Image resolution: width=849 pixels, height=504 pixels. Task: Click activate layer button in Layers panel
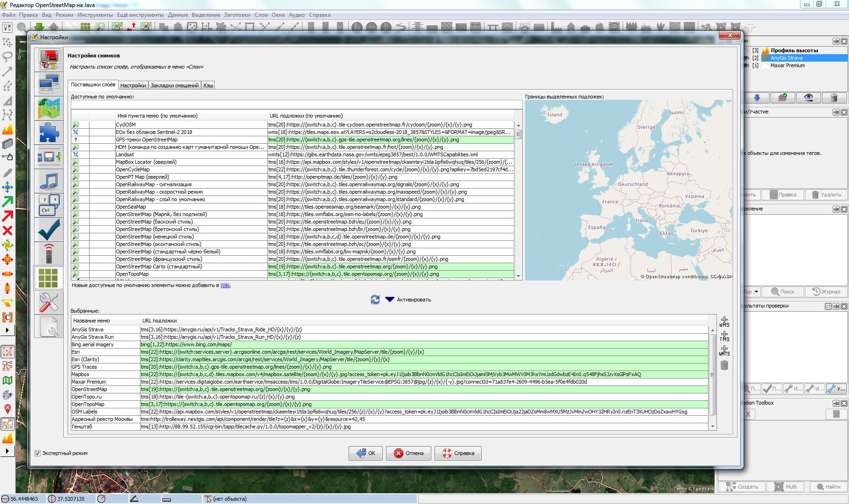coord(783,98)
